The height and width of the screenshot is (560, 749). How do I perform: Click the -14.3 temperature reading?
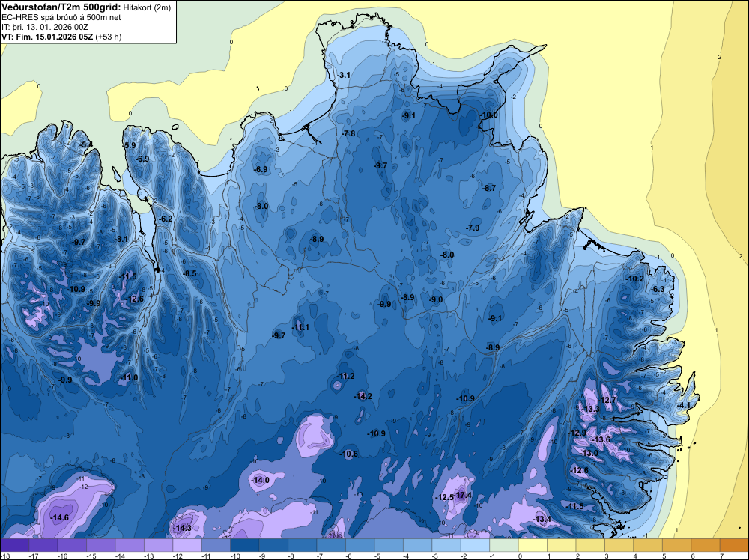[183, 528]
